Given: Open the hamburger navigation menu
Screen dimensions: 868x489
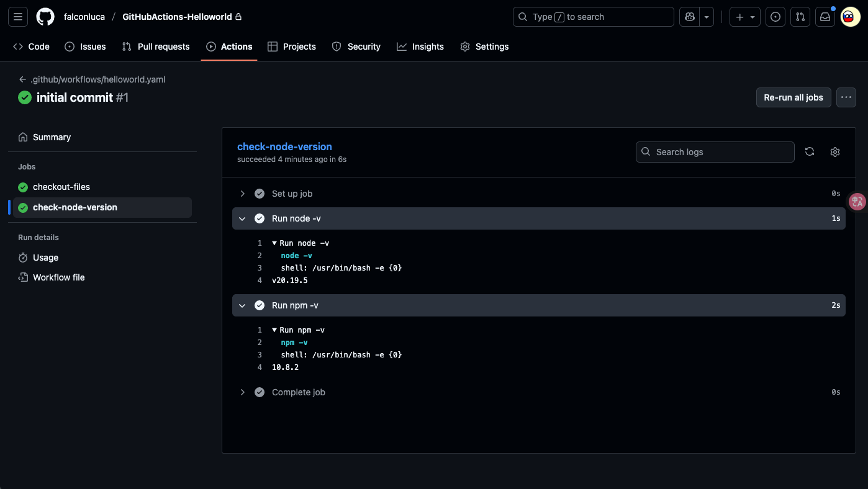Looking at the screenshot, I should coord(18,17).
